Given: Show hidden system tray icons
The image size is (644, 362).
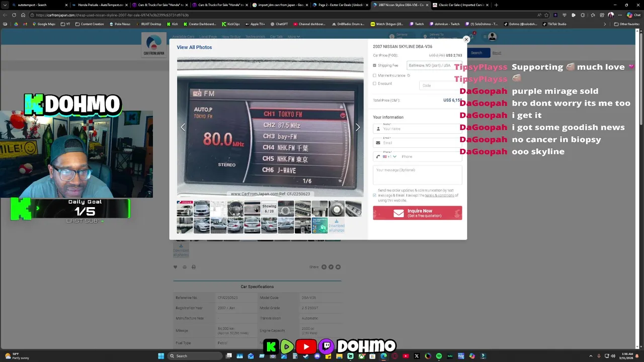Looking at the screenshot, I should 591,356.
